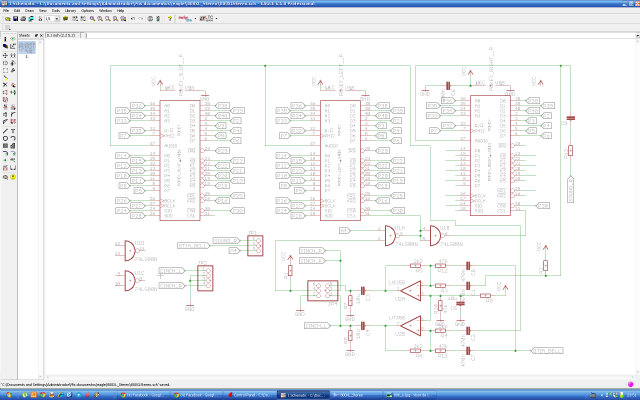Click the command line input field
This screenshot has width=640, height=400.
(359, 36)
